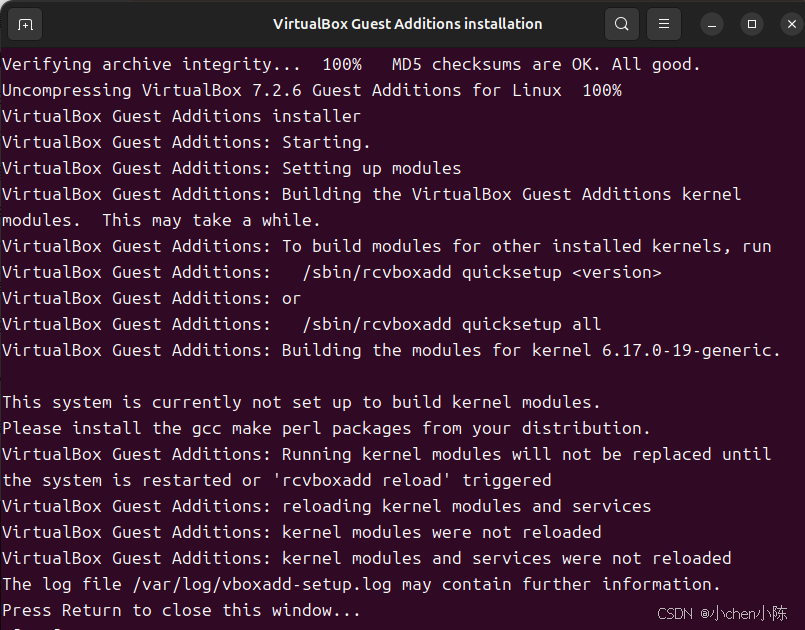Maximize the terminal window

[x=752, y=24]
